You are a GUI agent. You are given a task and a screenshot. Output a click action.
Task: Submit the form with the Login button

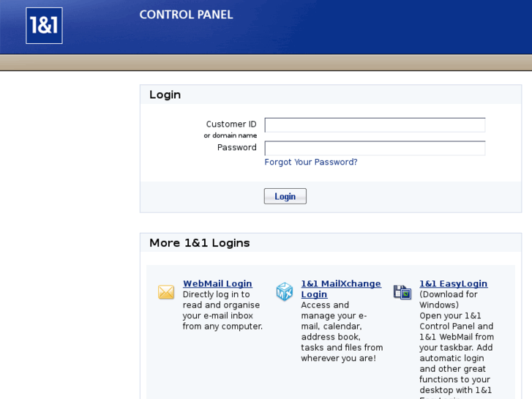click(285, 196)
